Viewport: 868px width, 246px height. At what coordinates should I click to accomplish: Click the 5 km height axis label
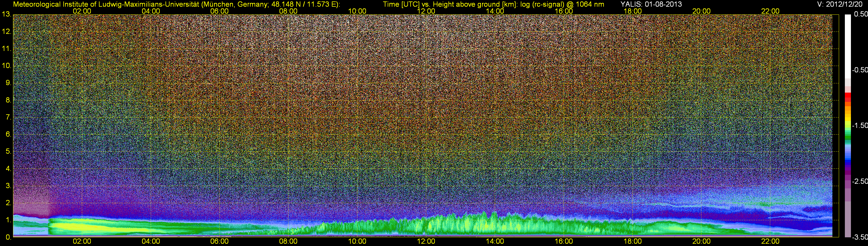tap(8, 151)
